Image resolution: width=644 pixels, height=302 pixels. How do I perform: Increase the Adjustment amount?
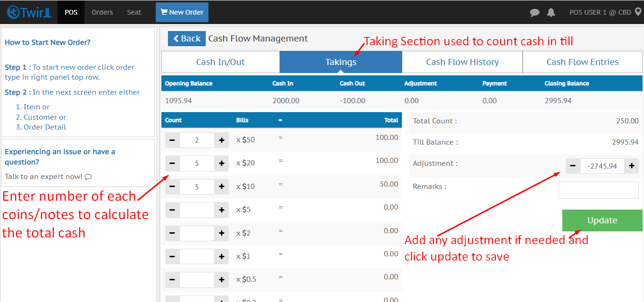click(631, 166)
